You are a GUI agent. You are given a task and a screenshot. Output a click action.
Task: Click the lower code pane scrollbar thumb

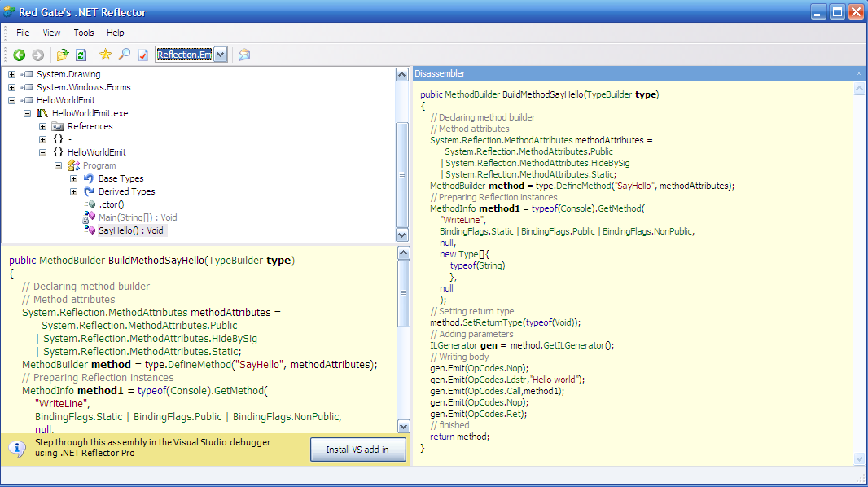[x=404, y=293]
